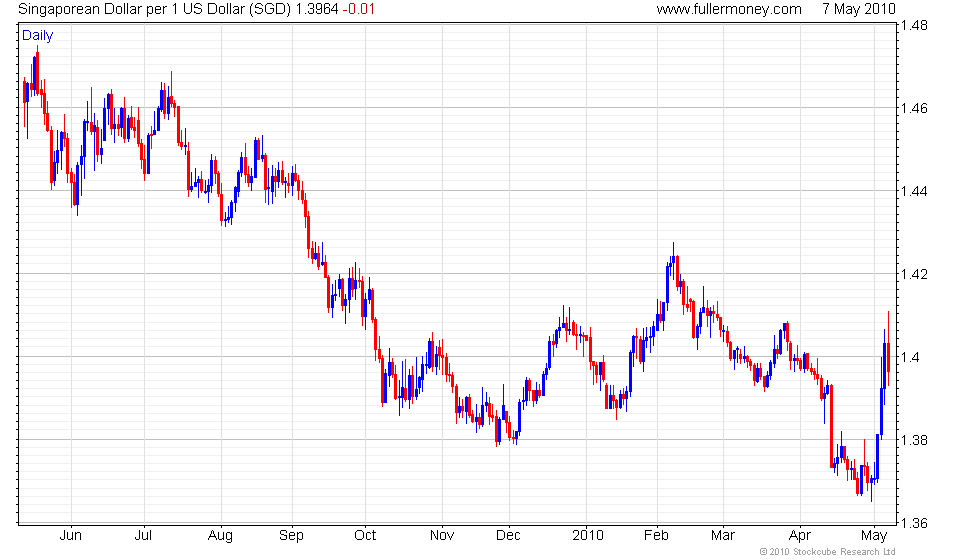Click the chart title 'Singaporean Dollar per 1 US Dollar (SGD)'
This screenshot has width=980, height=560.
tap(154, 9)
